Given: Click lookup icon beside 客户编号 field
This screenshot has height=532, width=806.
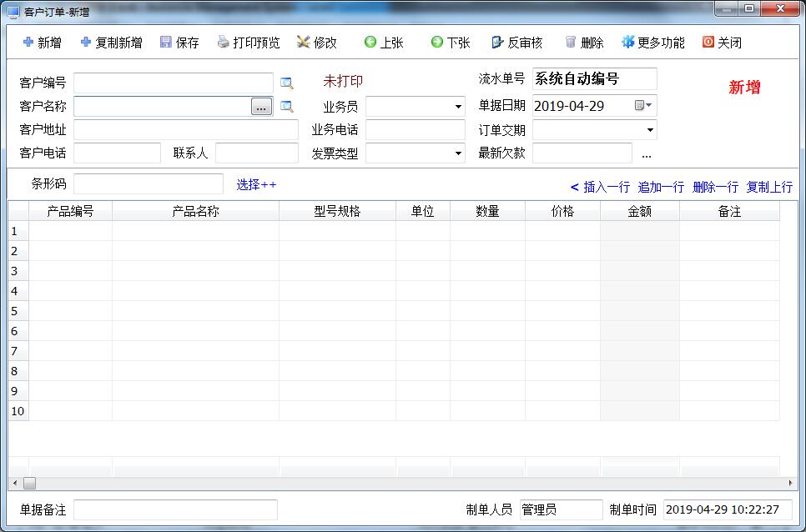Looking at the screenshot, I should 287,83.
